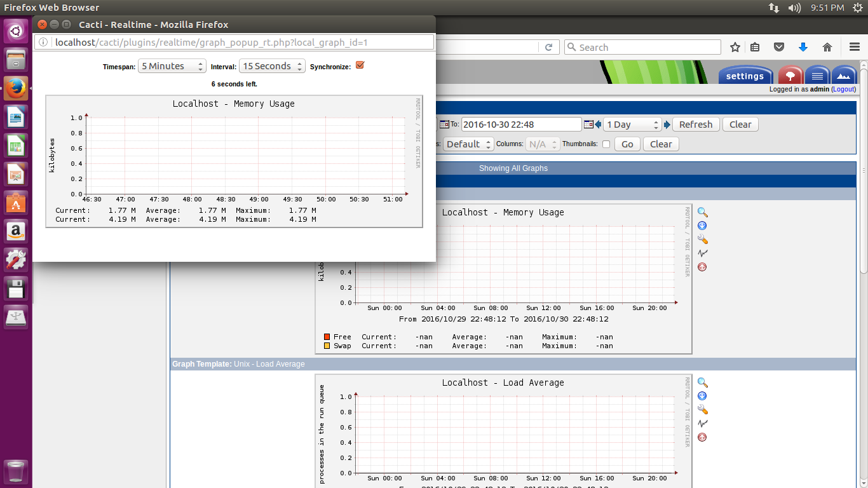This screenshot has height=488, width=868.
Task: Open Ubuntu Software Center from launcher
Action: tap(16, 203)
